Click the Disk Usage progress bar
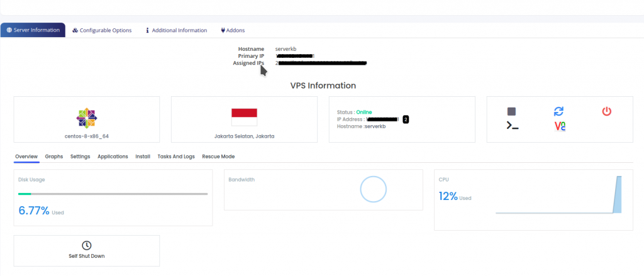This screenshot has width=644, height=276. (x=113, y=194)
